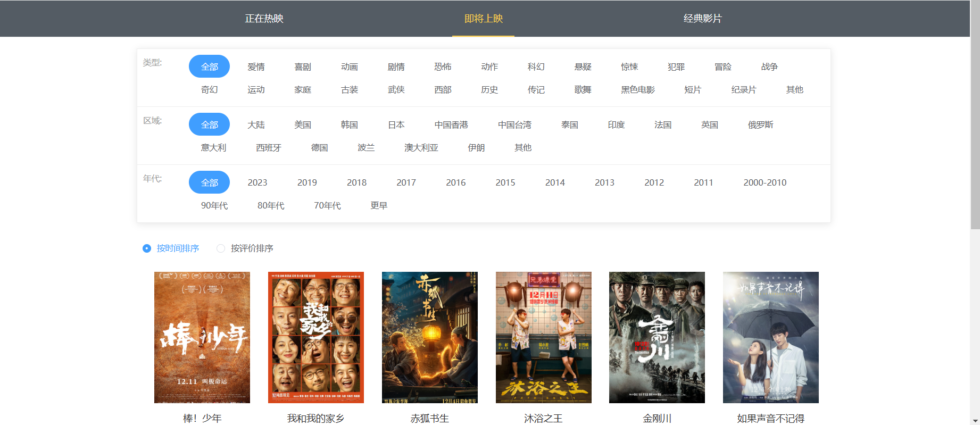Select the 90年代 era filter
Screen dimensions: 980x425
(x=214, y=205)
